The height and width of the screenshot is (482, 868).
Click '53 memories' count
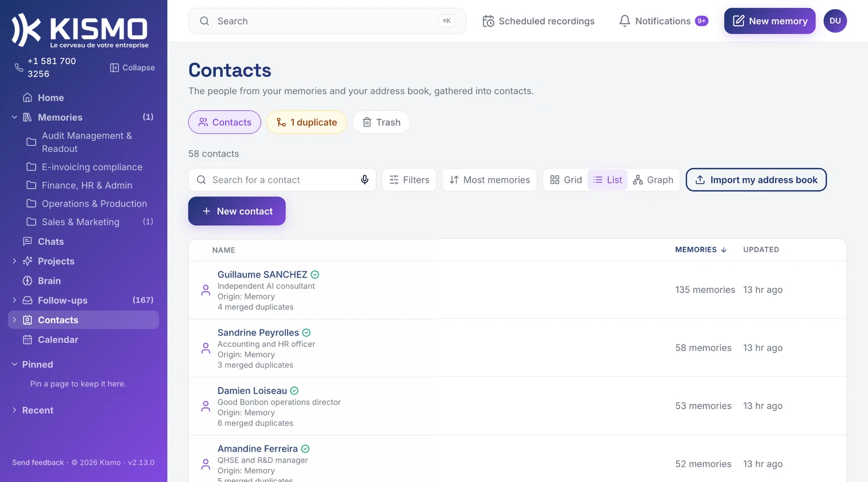click(x=703, y=406)
